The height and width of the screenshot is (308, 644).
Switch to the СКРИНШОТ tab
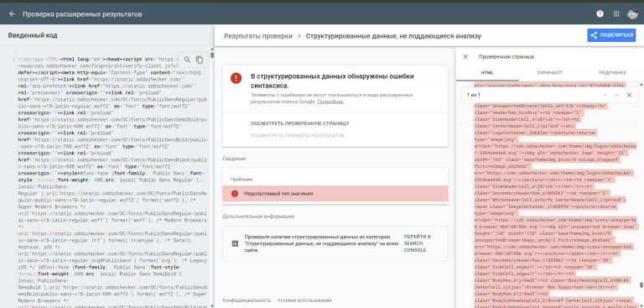[x=549, y=73]
